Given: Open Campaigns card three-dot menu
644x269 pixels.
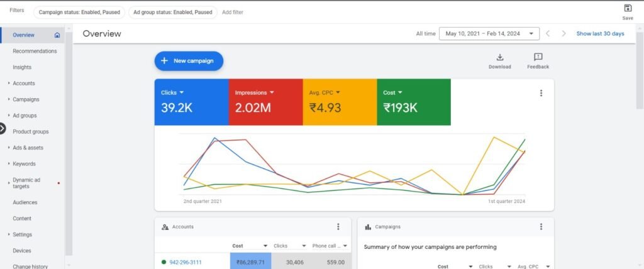Looking at the screenshot, I should [541, 227].
